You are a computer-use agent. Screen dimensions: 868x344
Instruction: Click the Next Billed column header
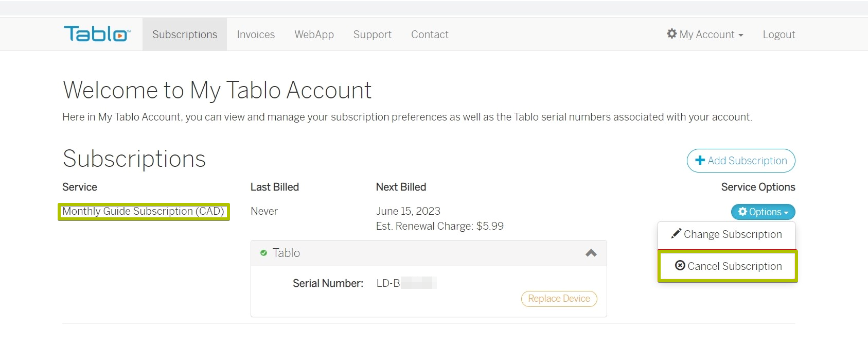pyautogui.click(x=401, y=187)
